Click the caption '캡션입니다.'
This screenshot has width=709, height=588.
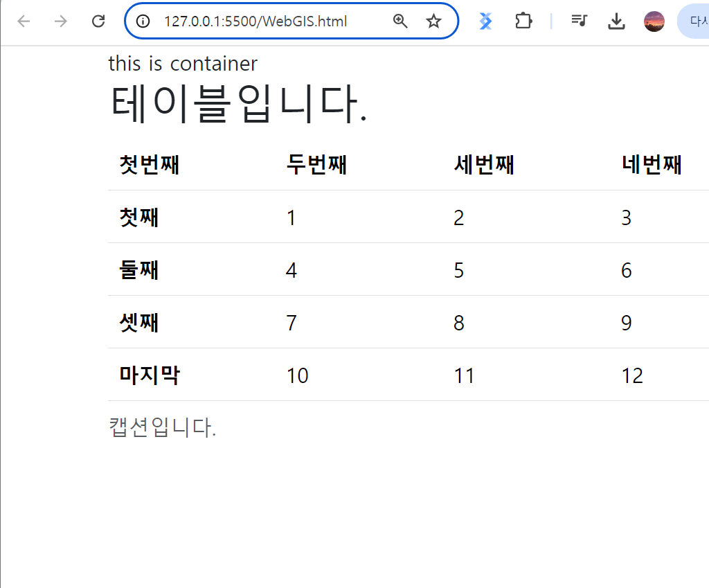(162, 427)
